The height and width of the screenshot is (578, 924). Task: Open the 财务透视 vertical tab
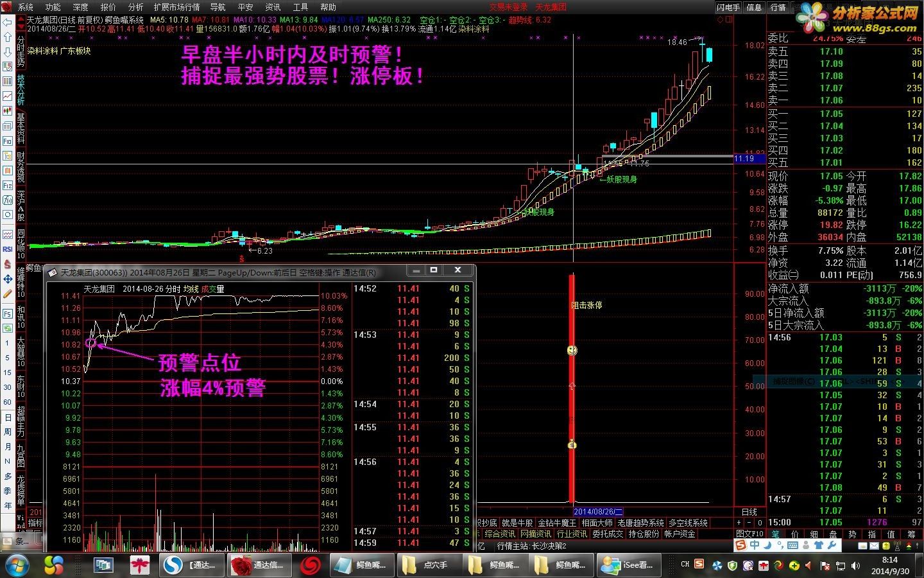tap(21, 167)
